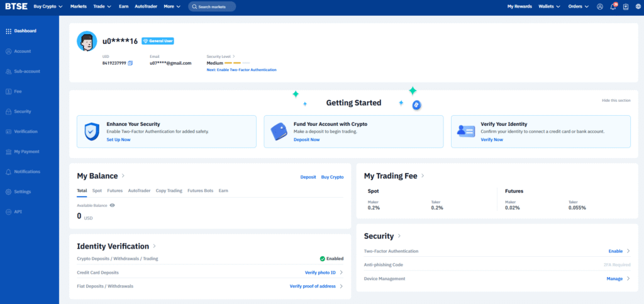Open Markets in top navigation
Image resolution: width=644 pixels, height=304 pixels.
pyautogui.click(x=79, y=6)
